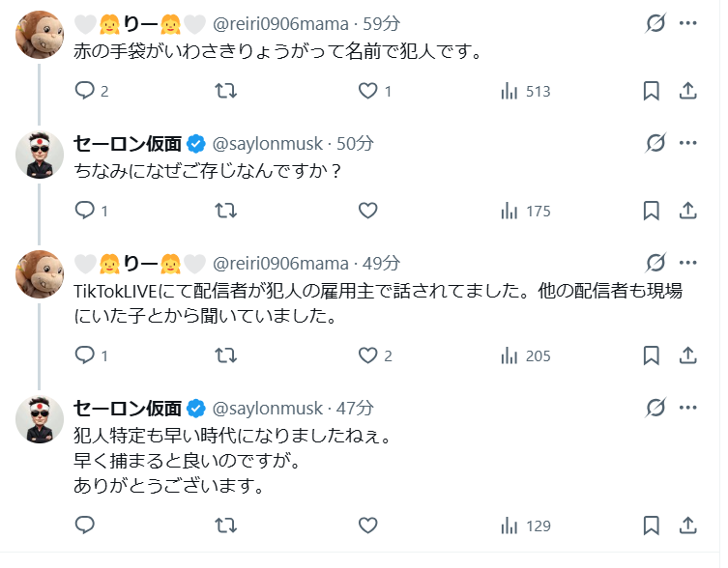
Task: Share the tweet ending ありがとうございます
Action: pos(688,526)
